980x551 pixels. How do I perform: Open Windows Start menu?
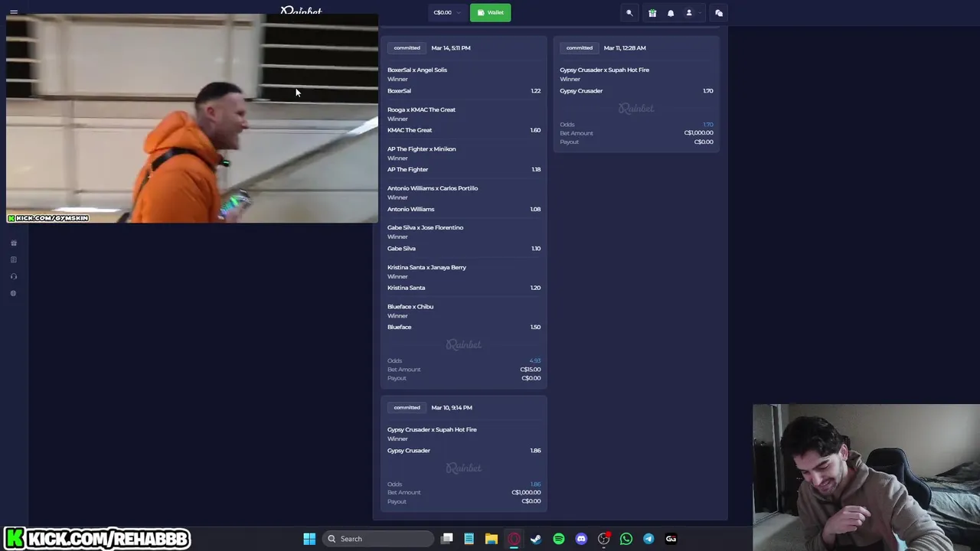(x=309, y=539)
